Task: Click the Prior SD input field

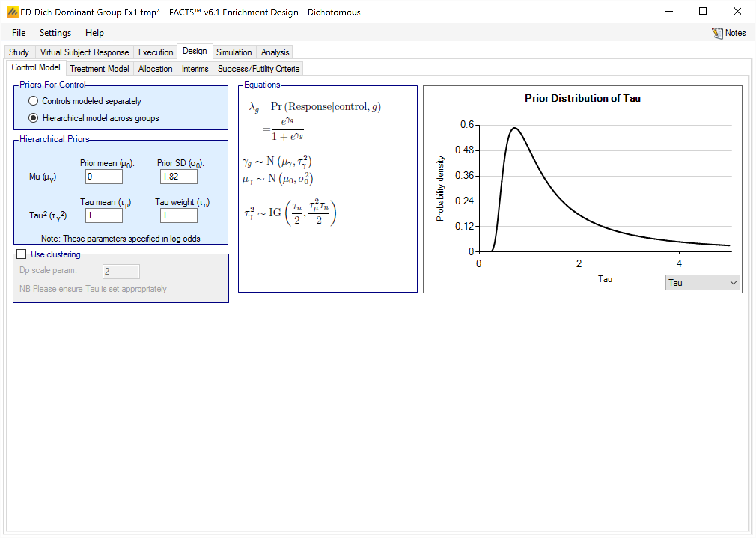Action: (179, 177)
